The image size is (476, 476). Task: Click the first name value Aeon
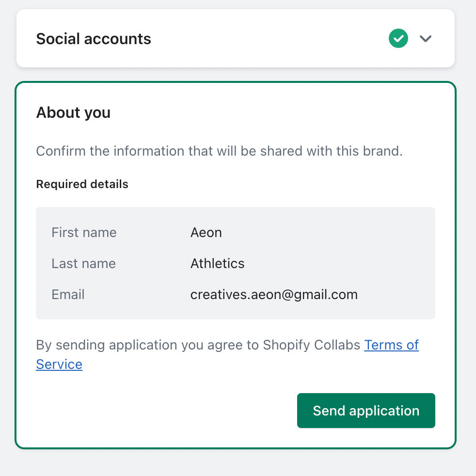tap(206, 233)
